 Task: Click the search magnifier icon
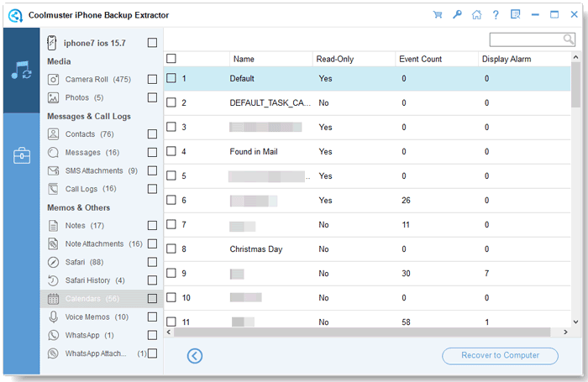coord(569,39)
